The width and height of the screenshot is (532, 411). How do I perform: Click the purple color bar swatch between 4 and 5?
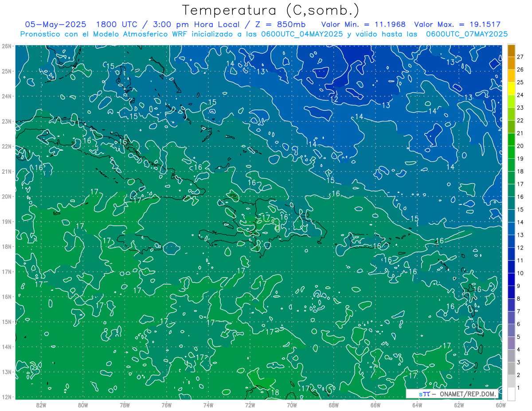[x=511, y=343]
